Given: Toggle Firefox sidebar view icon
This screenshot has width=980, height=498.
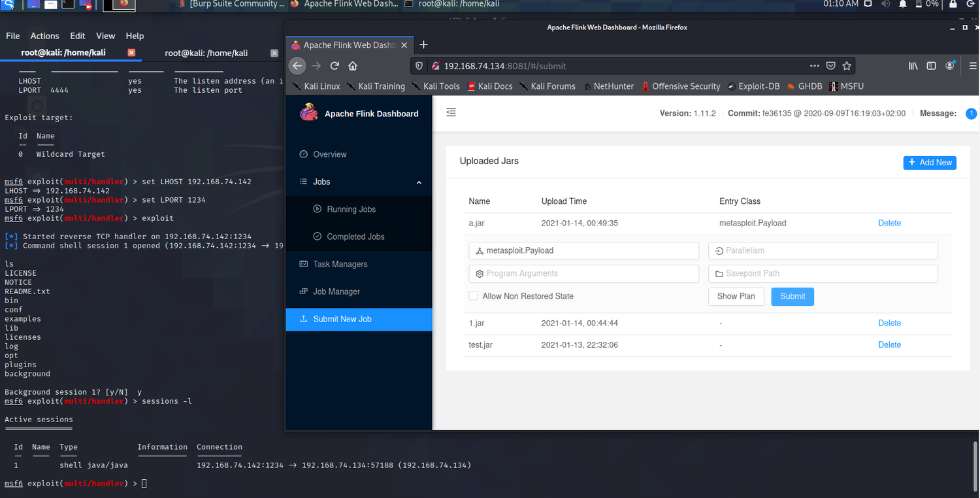Looking at the screenshot, I should pyautogui.click(x=932, y=65).
